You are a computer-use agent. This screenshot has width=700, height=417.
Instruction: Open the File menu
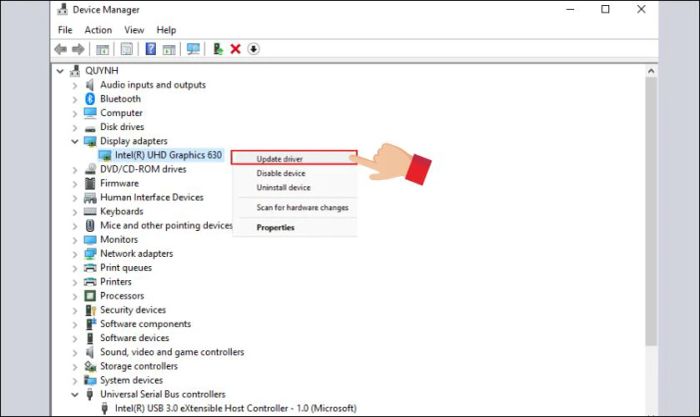click(x=65, y=30)
